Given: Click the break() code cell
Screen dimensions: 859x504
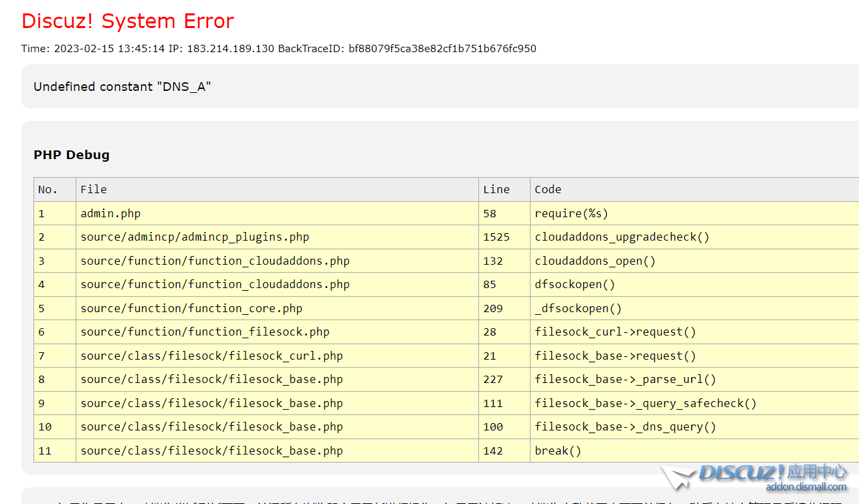Looking at the screenshot, I should (x=558, y=451).
